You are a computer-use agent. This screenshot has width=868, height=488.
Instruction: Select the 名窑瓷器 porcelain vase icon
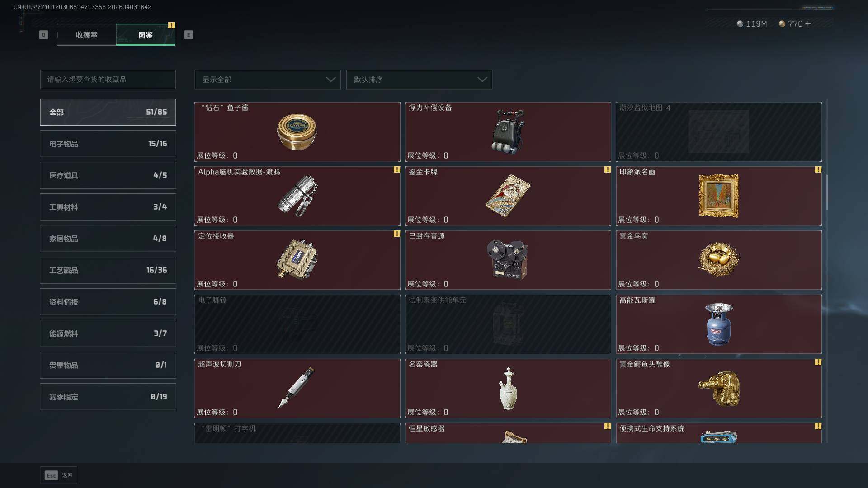(509, 389)
